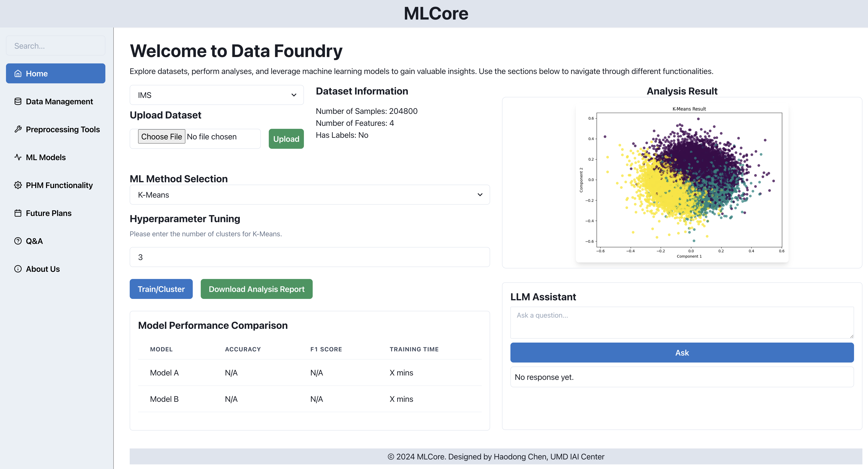Click the Future Plans calendar icon
This screenshot has width=868, height=469.
pyautogui.click(x=18, y=213)
